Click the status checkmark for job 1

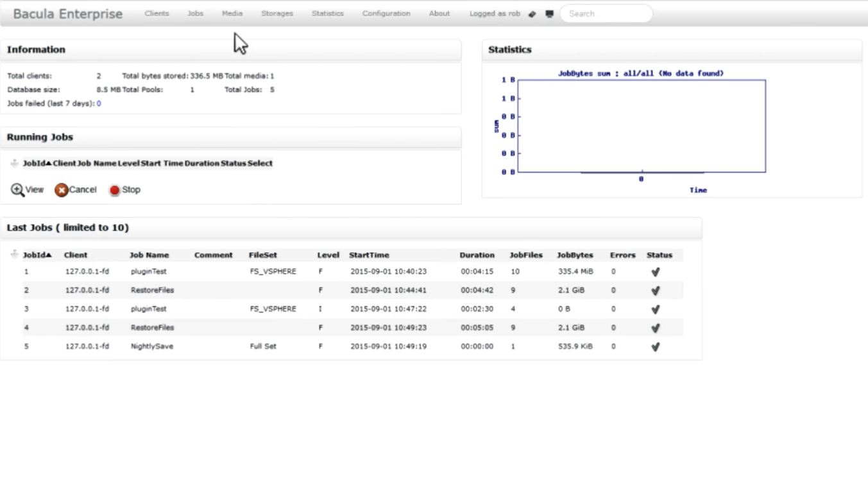(x=655, y=272)
